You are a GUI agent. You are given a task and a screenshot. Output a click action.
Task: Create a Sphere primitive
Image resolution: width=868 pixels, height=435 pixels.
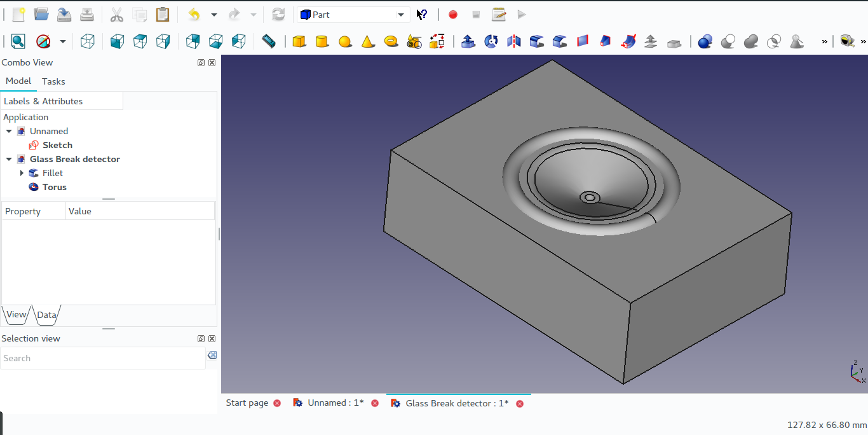[345, 41]
